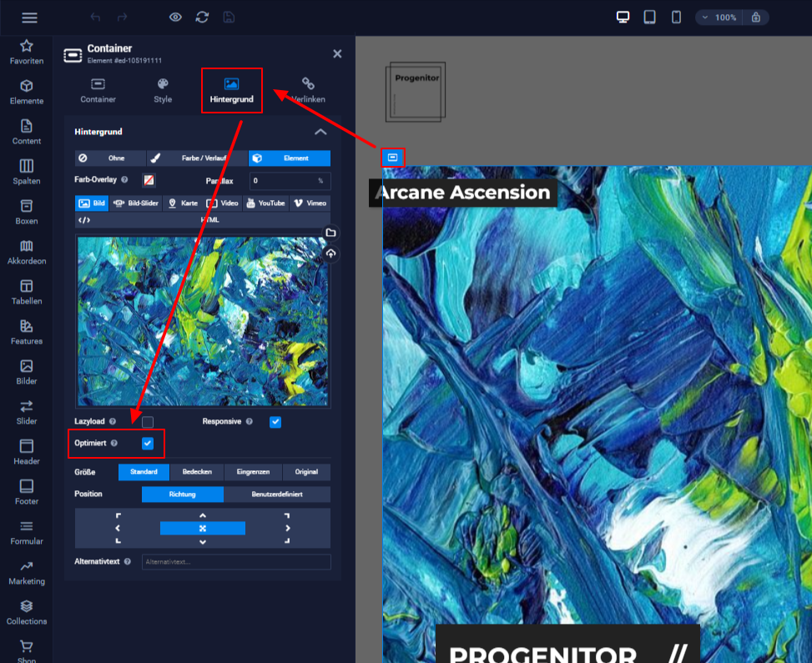Toggle the Optimiert checkbox
This screenshot has width=812, height=663.
[148, 444]
